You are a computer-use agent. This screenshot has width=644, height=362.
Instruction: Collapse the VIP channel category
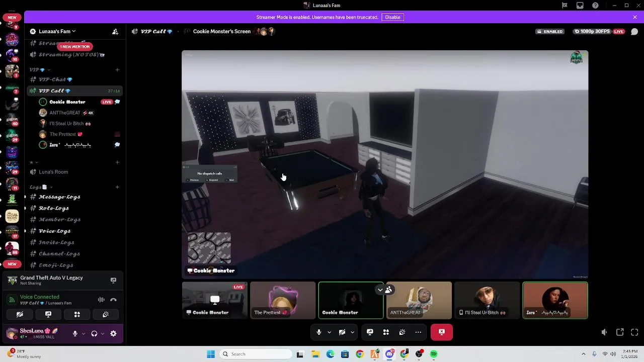click(x=40, y=70)
